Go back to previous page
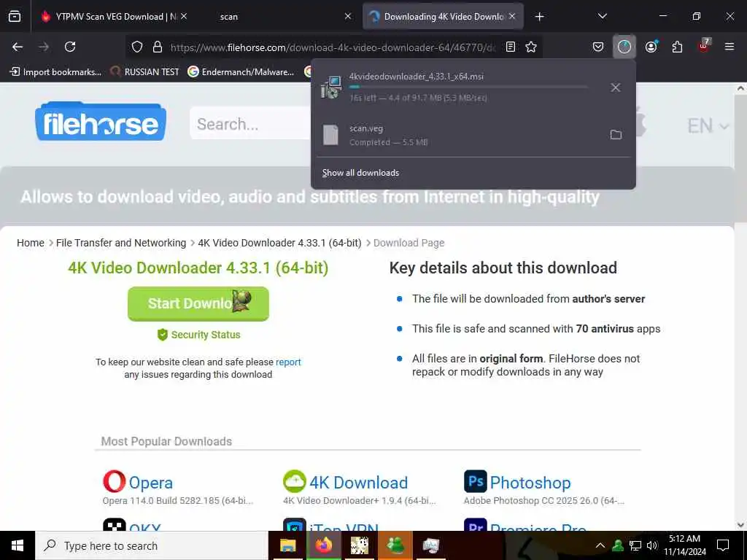 18,47
